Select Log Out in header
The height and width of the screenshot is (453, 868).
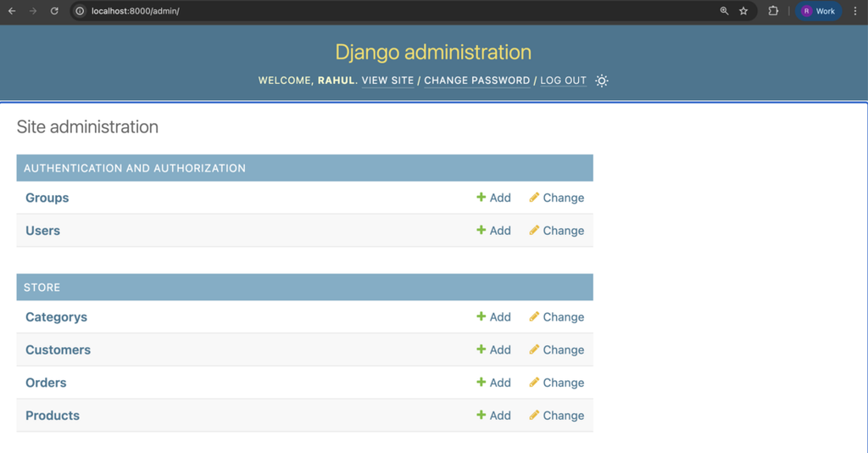[563, 81]
